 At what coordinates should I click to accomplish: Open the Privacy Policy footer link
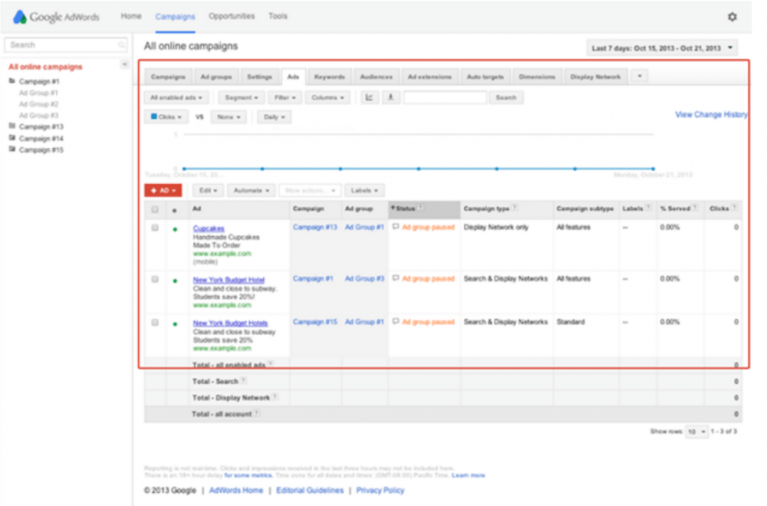tap(380, 490)
